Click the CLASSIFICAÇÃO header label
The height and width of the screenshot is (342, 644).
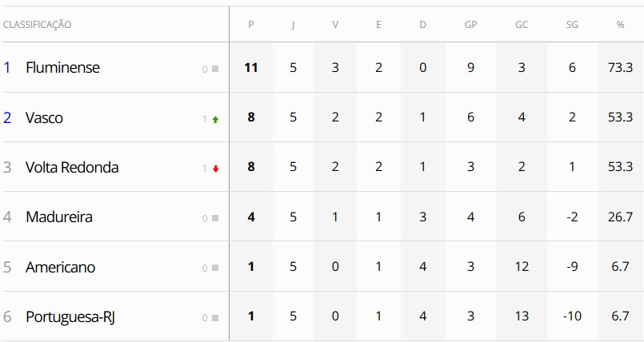38,25
